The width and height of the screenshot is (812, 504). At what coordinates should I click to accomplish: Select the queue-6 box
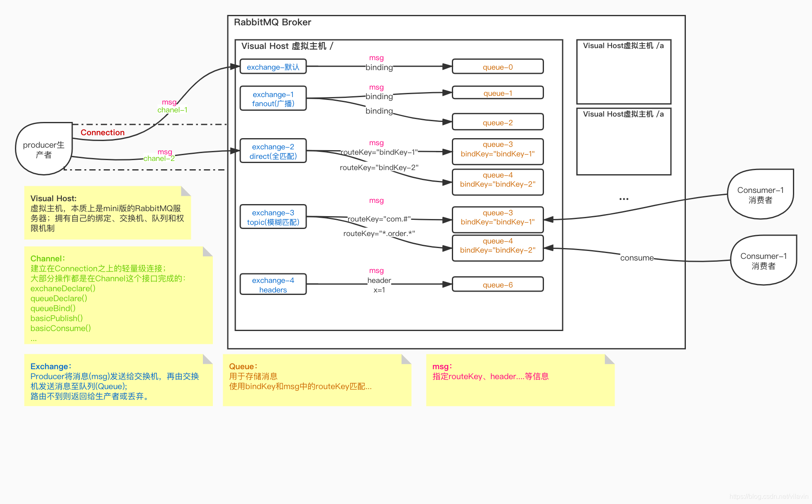(x=497, y=285)
